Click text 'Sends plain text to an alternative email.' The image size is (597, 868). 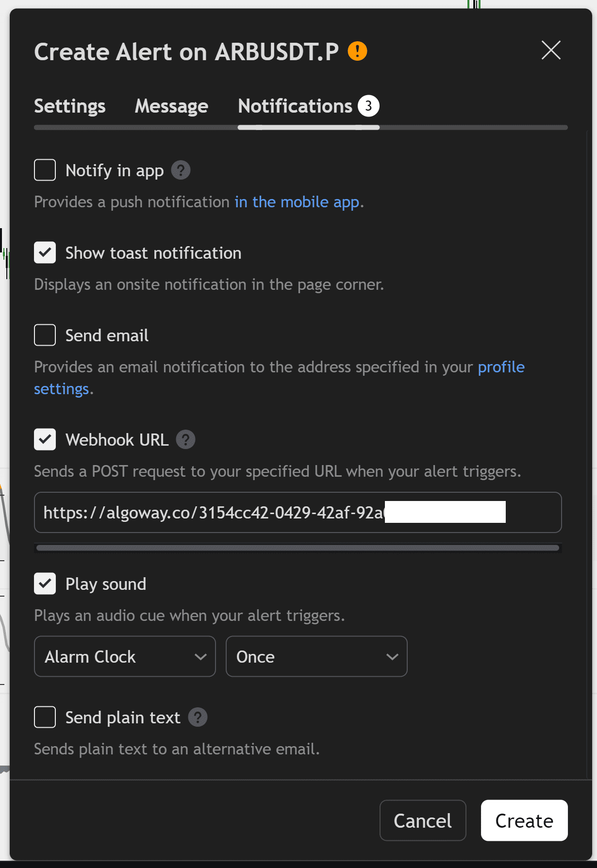177,749
